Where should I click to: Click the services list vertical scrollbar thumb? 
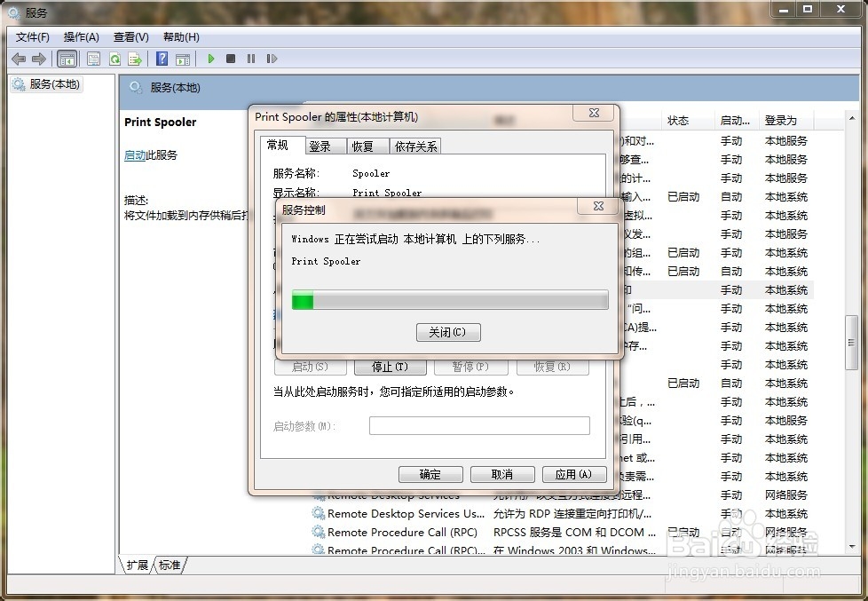pyautogui.click(x=851, y=343)
